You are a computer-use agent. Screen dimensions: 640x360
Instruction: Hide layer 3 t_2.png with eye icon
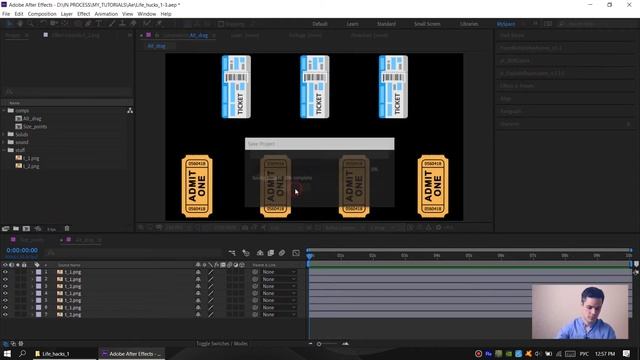[x=5, y=286]
